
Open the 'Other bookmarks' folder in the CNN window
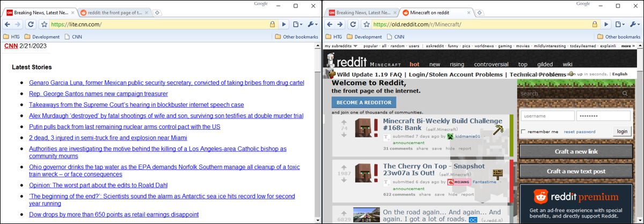(x=296, y=37)
